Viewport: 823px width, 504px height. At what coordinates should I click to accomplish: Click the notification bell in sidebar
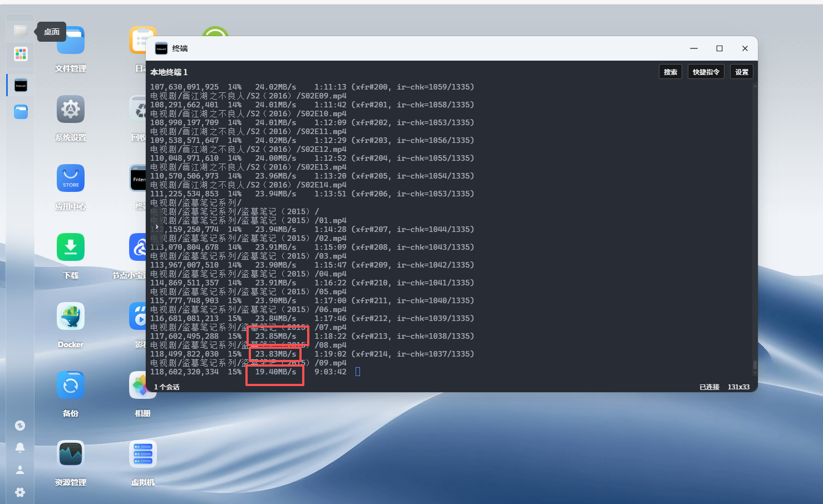(x=20, y=447)
